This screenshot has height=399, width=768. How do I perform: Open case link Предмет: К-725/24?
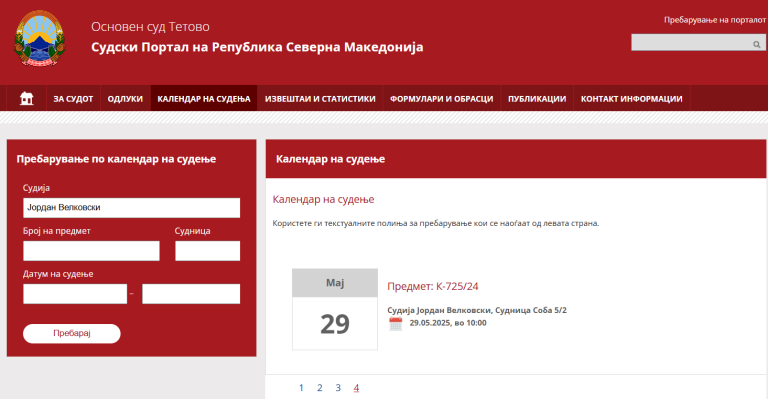(x=432, y=286)
